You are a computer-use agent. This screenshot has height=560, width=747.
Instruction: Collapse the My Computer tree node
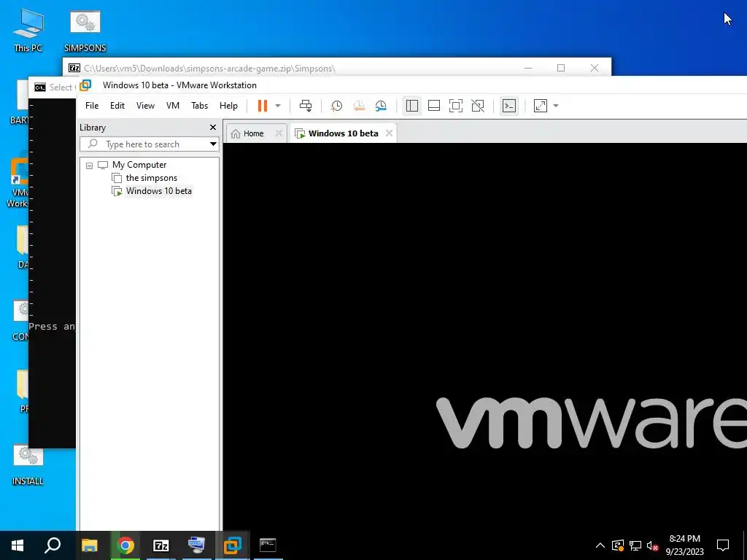[x=89, y=166]
